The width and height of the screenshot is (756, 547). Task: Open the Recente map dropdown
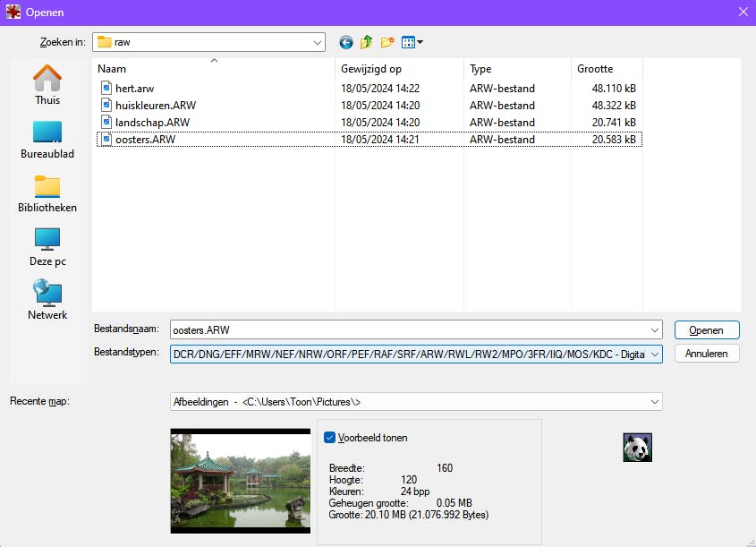(x=652, y=401)
